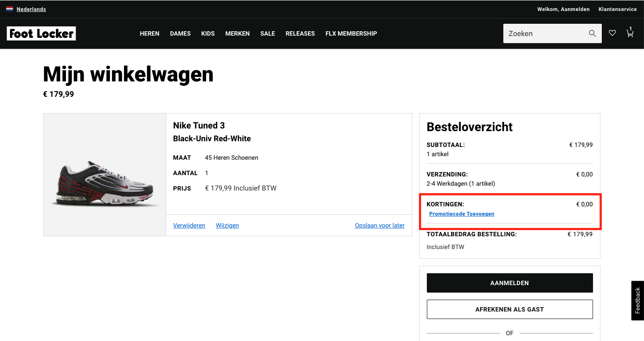Click Welkom, Aanmelden in top bar
This screenshot has width=644, height=341.
pos(564,9)
